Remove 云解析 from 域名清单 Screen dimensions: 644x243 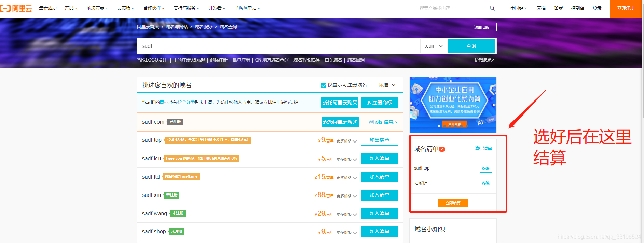(x=485, y=183)
